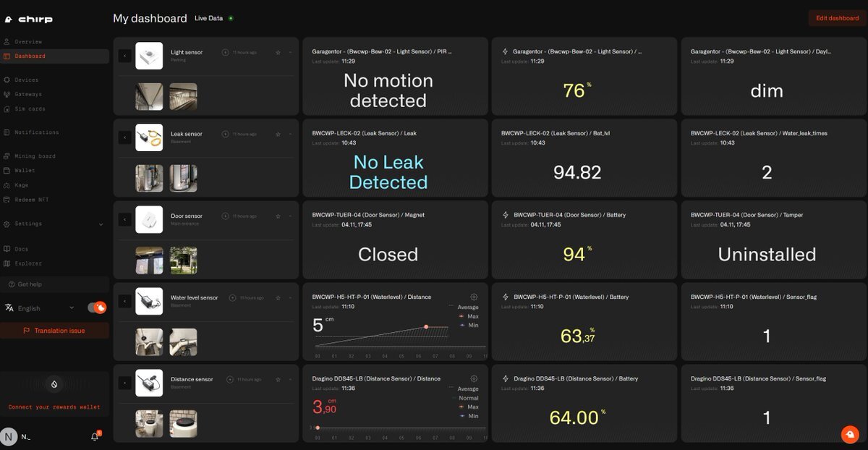Image resolution: width=868 pixels, height=450 pixels.
Task: Favorite the Water level sensor with the star
Action: (278, 297)
